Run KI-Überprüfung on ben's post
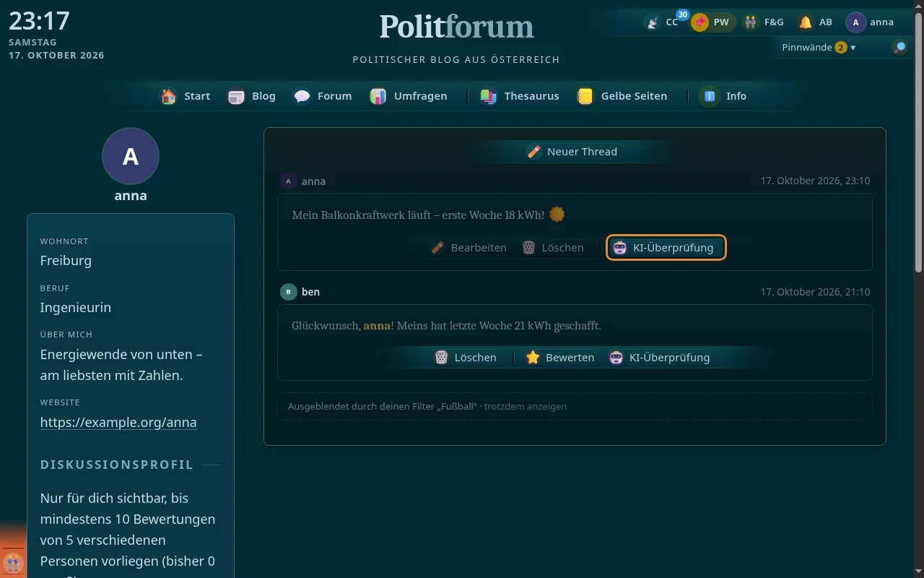This screenshot has width=924, height=578. pos(660,358)
